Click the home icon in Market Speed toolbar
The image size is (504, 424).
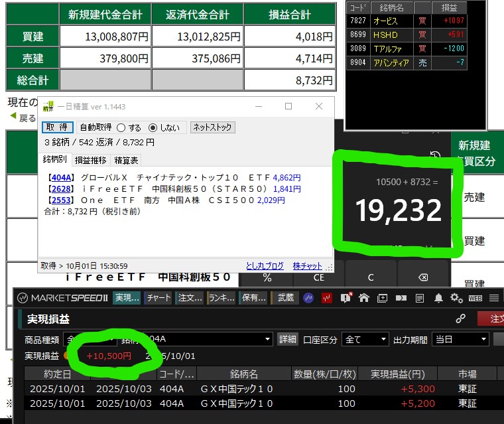pos(364,298)
